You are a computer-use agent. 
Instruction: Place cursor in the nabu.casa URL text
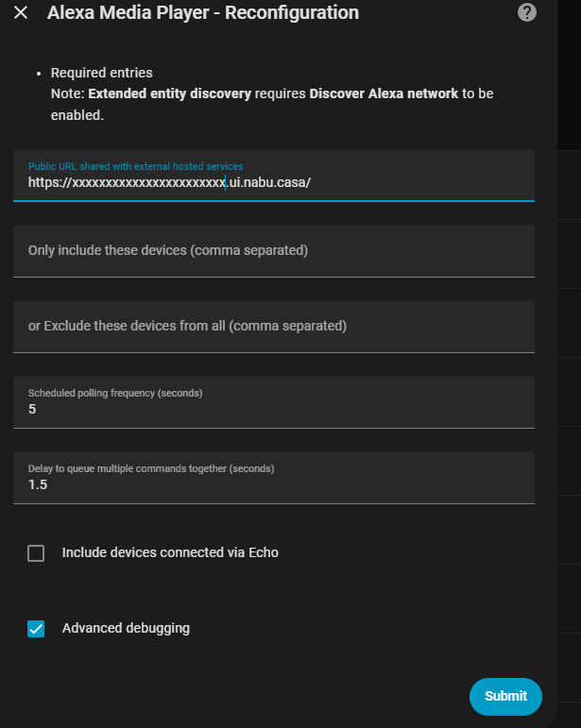click(x=269, y=182)
